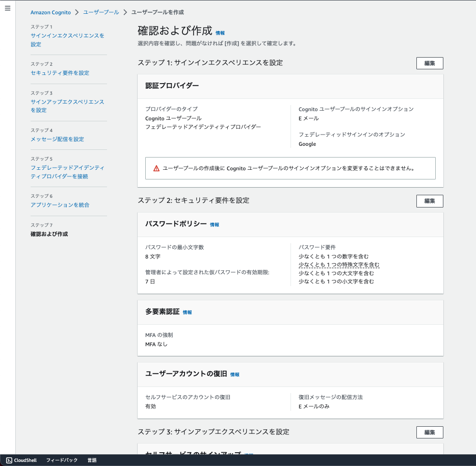Click the warning triangle icon in alert
The height and width of the screenshot is (466, 476).
point(156,168)
